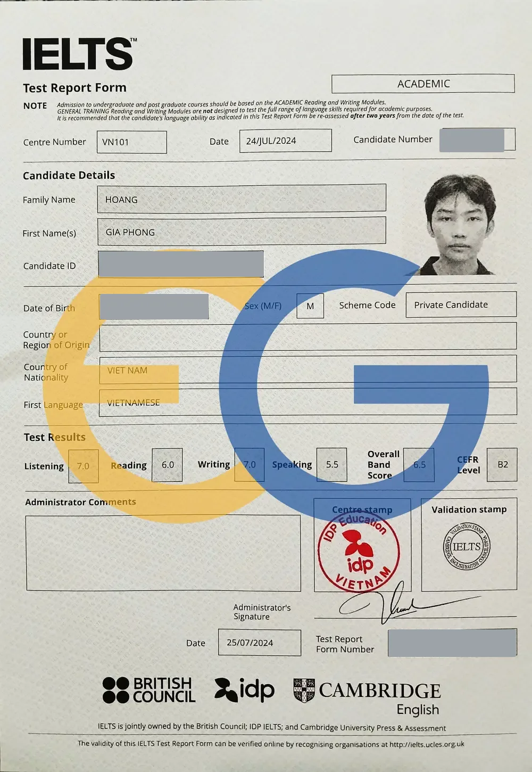This screenshot has height=772, width=532.
Task: Click the 'Reading' label
Action: pyautogui.click(x=128, y=465)
